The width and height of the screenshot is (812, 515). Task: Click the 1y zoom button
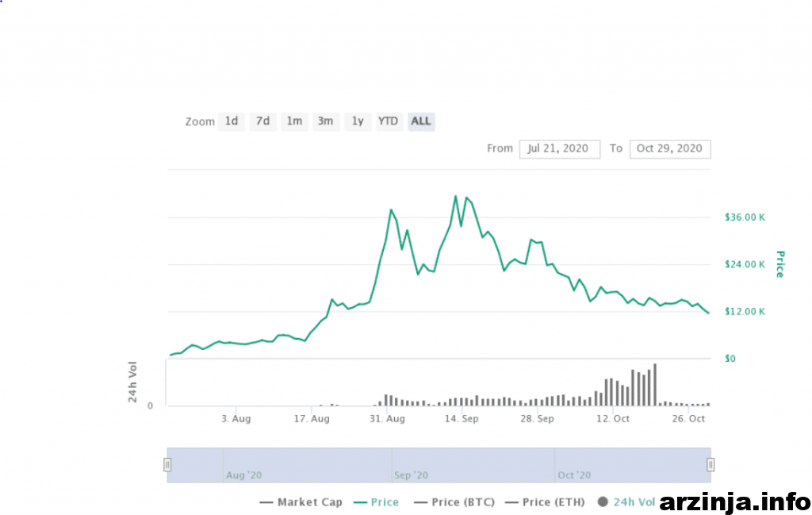coord(358,121)
